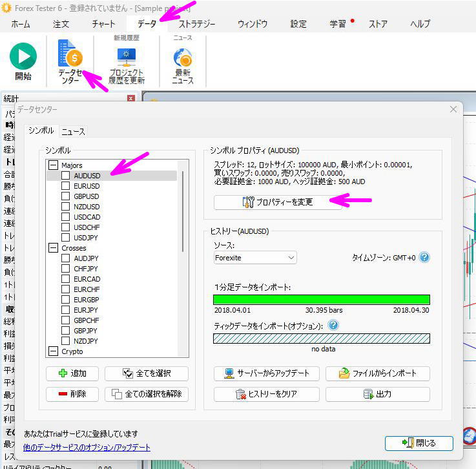
Task: Click the Close door button
Action: (x=419, y=443)
